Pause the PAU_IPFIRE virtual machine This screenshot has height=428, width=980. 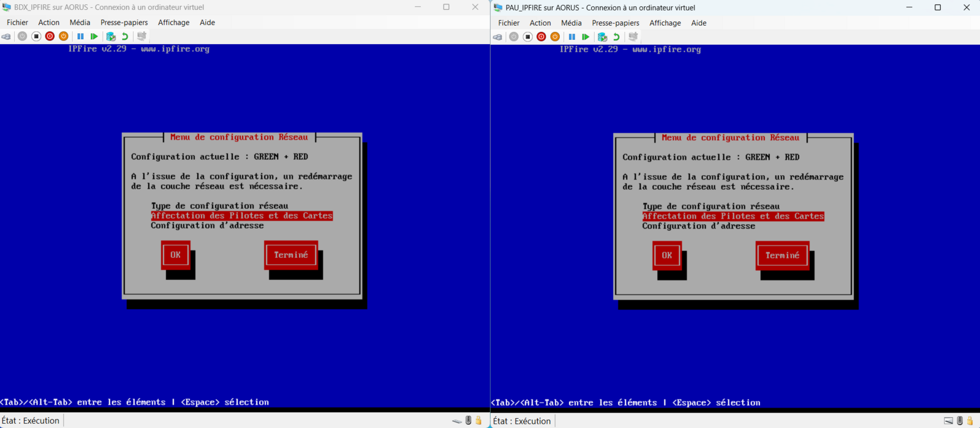571,37
